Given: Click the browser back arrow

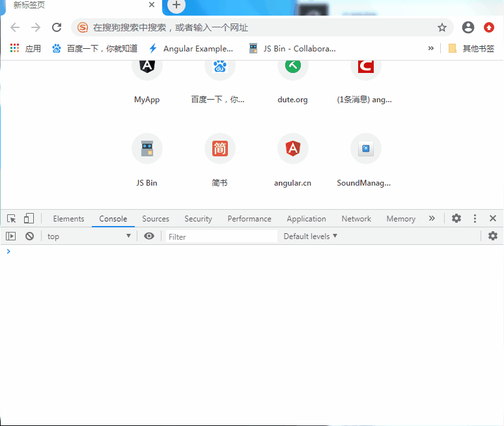Looking at the screenshot, I should (x=15, y=27).
